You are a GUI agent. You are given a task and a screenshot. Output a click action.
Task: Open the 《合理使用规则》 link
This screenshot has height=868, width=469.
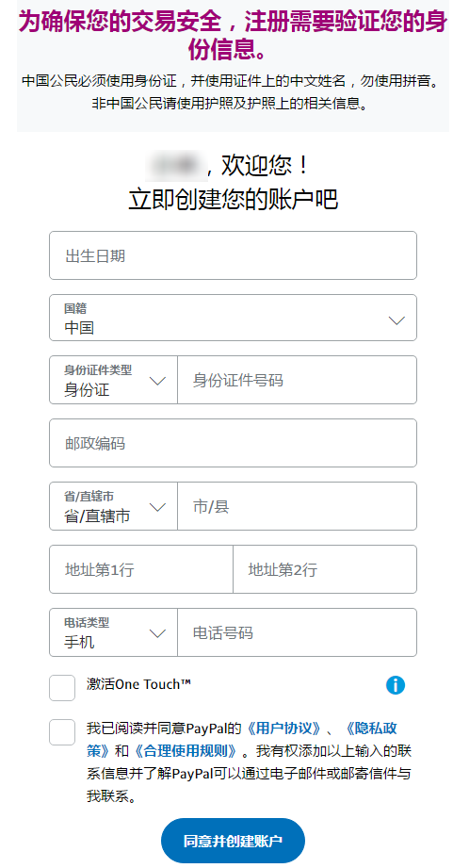click(x=186, y=750)
